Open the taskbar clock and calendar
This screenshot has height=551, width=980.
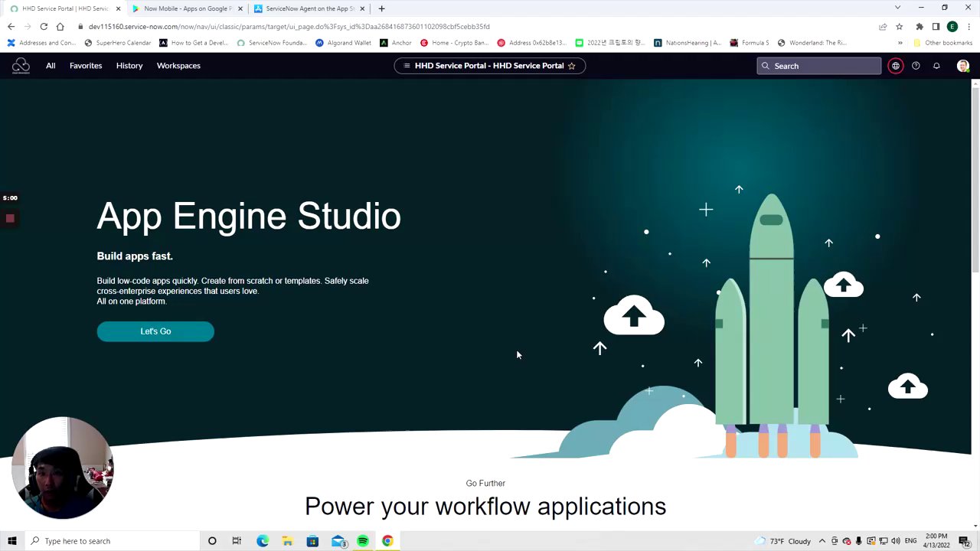click(936, 541)
